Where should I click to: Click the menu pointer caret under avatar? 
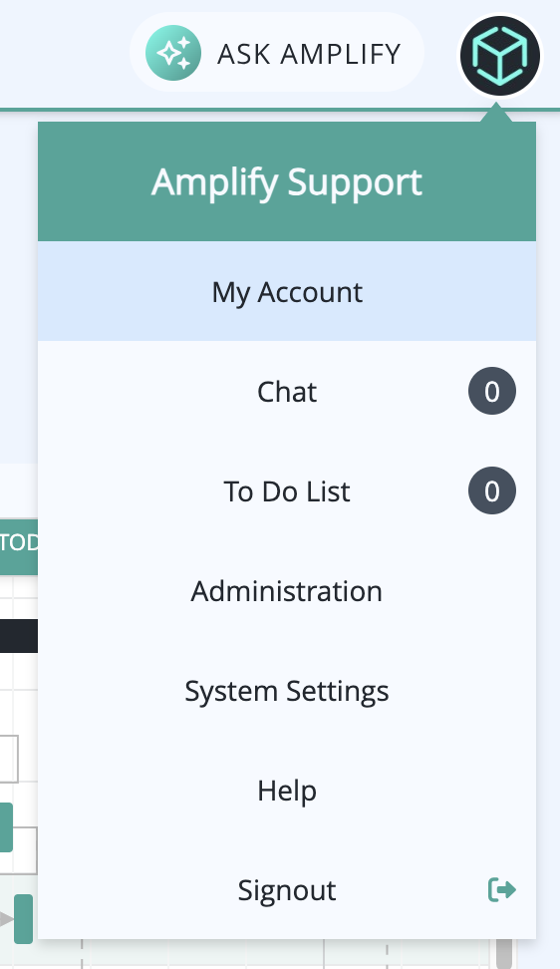tap(496, 113)
